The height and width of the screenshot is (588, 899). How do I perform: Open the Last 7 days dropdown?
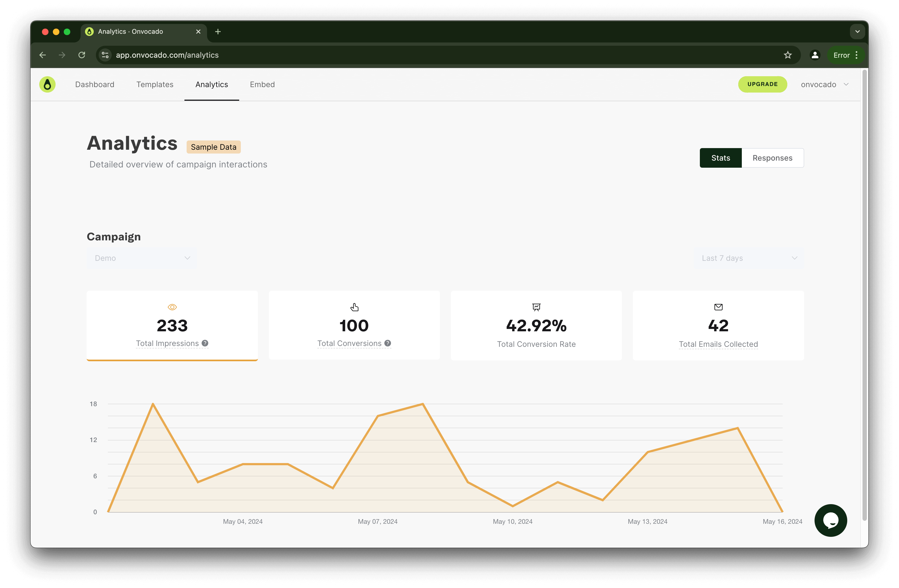[749, 258]
